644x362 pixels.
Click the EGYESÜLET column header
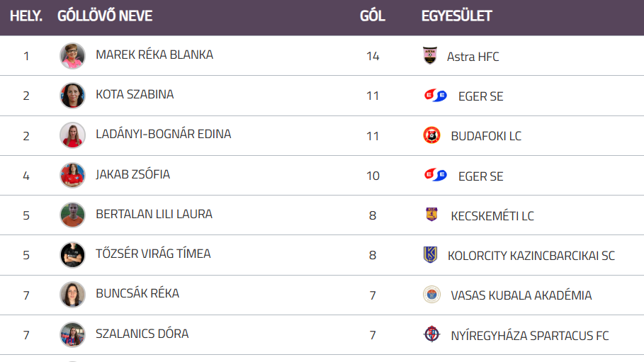(456, 16)
